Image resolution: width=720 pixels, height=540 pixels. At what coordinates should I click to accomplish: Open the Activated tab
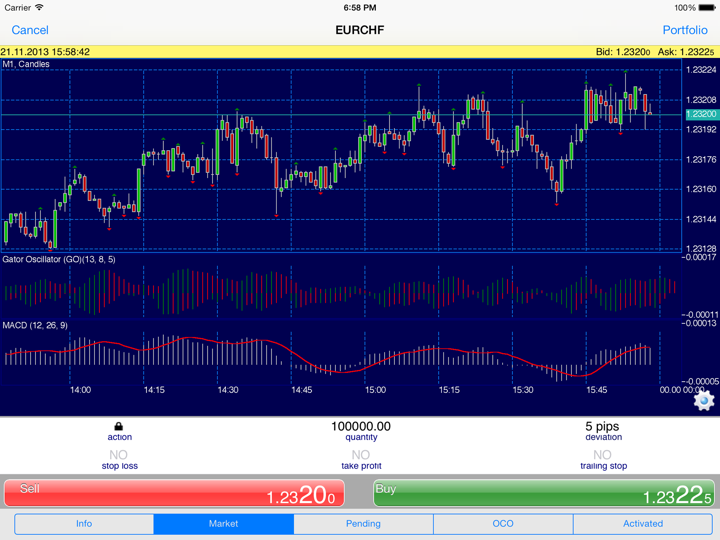pyautogui.click(x=642, y=523)
